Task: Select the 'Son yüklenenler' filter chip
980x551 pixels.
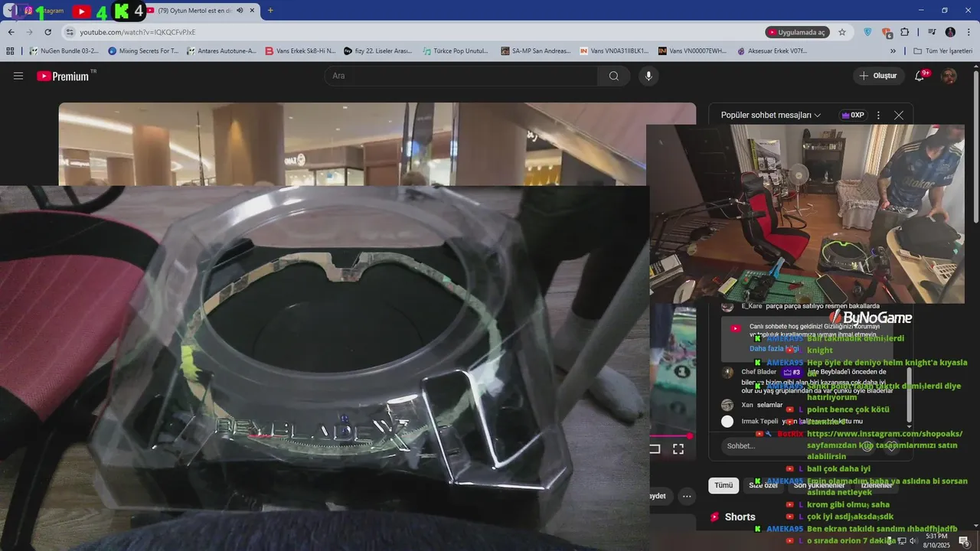Action: click(x=819, y=485)
